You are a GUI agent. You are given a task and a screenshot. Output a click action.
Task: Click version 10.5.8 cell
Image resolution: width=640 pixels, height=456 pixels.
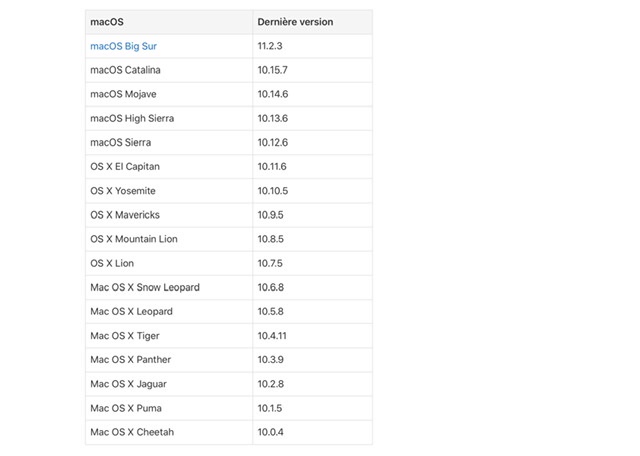point(270,311)
